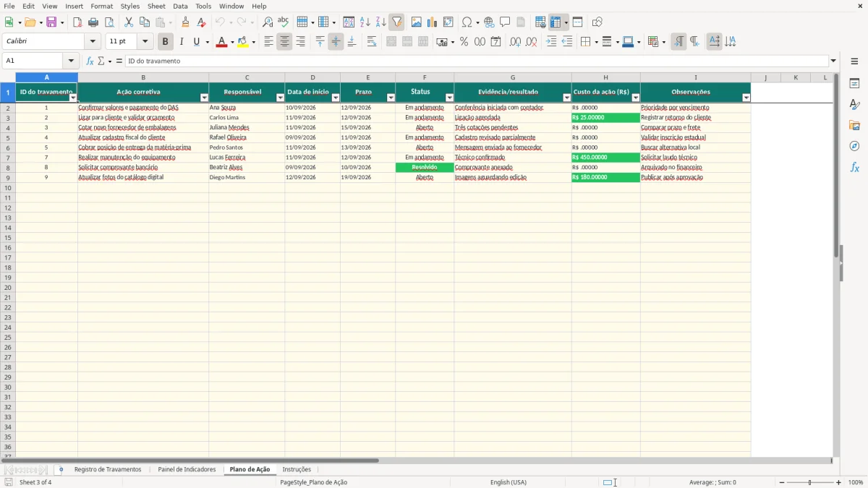Expand the Name Box dropdown

pyautogui.click(x=71, y=61)
